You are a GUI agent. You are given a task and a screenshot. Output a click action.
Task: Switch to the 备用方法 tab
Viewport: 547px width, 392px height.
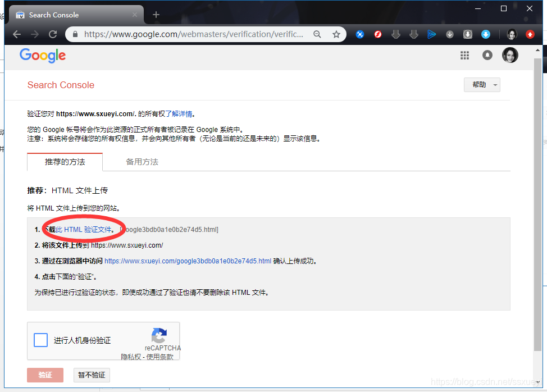point(142,162)
